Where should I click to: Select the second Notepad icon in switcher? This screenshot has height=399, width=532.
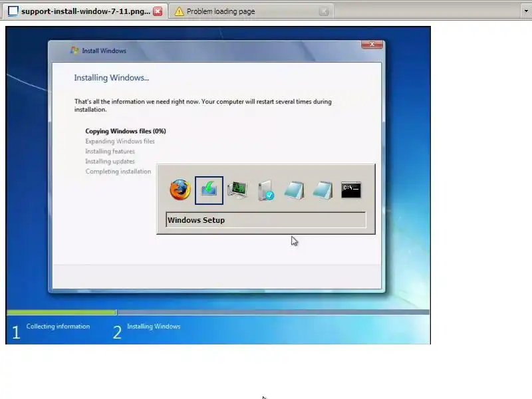point(323,190)
